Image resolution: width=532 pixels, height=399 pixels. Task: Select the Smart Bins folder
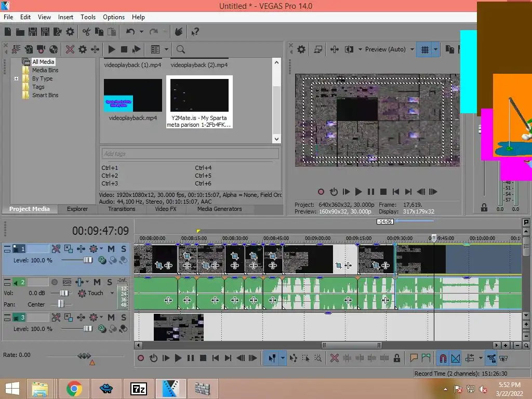click(45, 96)
